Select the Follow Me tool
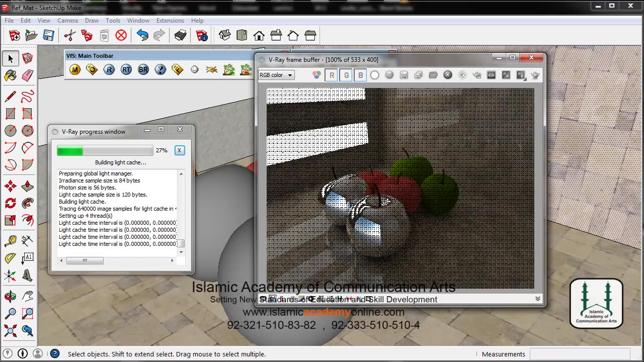The image size is (644, 362). click(28, 203)
